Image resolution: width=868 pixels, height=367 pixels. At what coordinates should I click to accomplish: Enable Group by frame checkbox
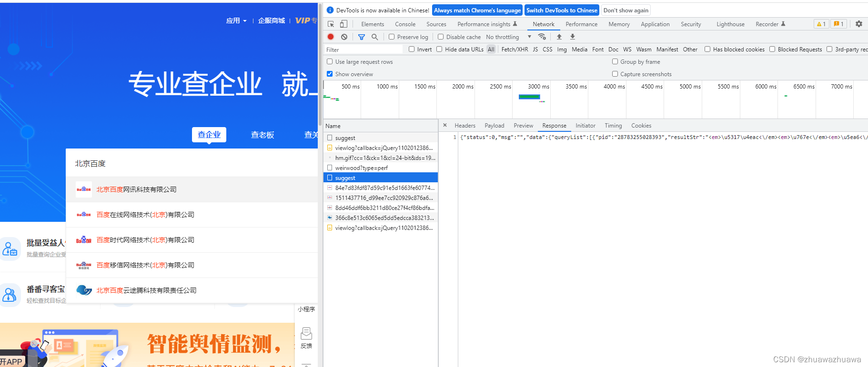pos(615,61)
